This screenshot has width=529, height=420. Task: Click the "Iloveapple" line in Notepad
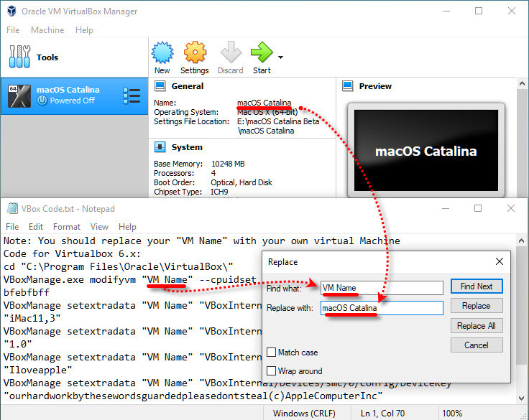38,370
